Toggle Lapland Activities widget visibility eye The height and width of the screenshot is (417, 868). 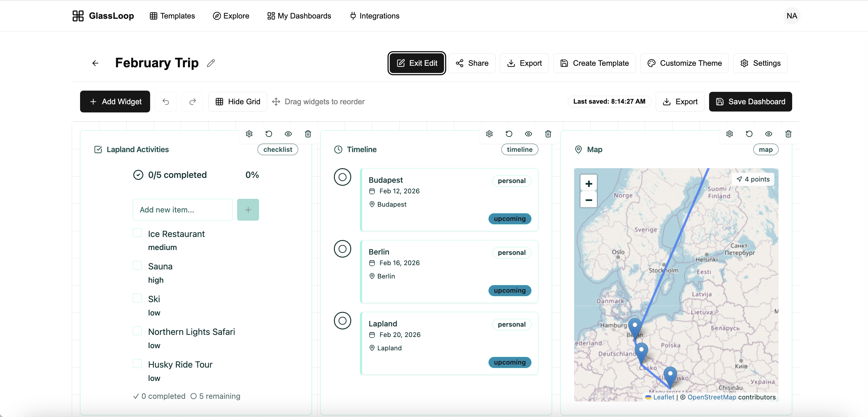pyautogui.click(x=288, y=134)
